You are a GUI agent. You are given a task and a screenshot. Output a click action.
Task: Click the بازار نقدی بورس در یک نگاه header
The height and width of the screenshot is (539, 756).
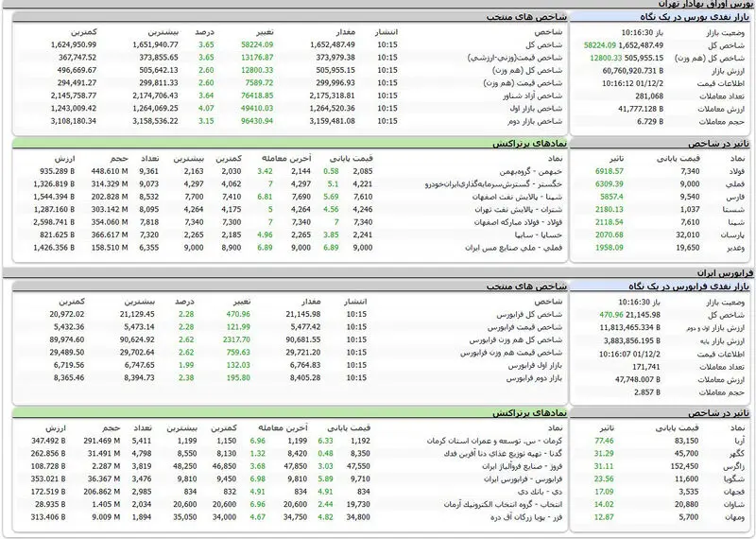click(695, 17)
